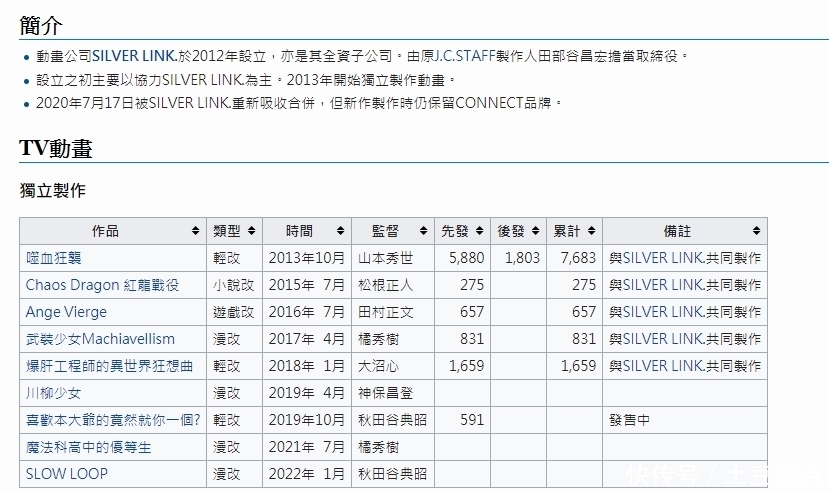Select the TV動畫 section heading

click(x=56, y=148)
